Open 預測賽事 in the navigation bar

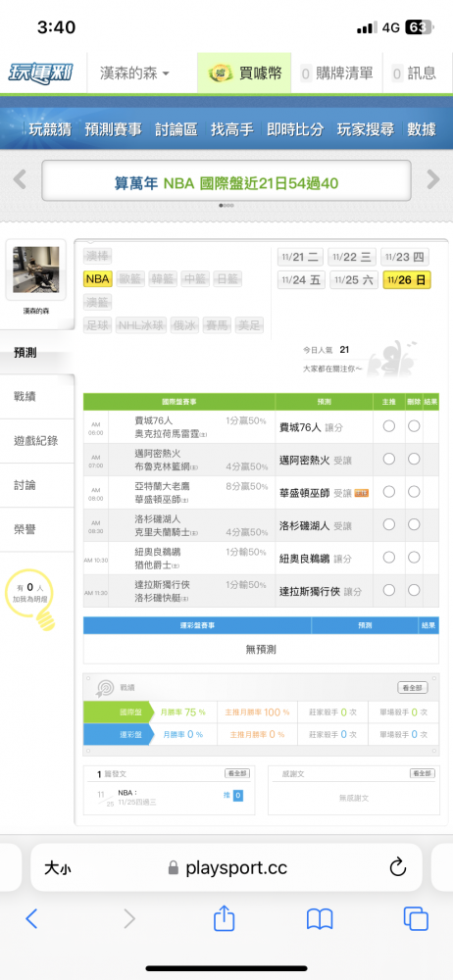click(x=114, y=129)
